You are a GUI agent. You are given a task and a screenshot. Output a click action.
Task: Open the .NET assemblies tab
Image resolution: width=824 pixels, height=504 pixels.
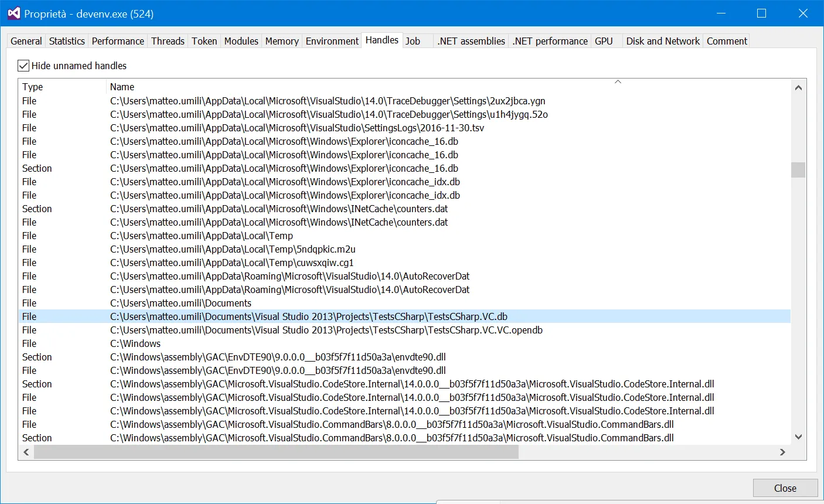click(x=471, y=41)
